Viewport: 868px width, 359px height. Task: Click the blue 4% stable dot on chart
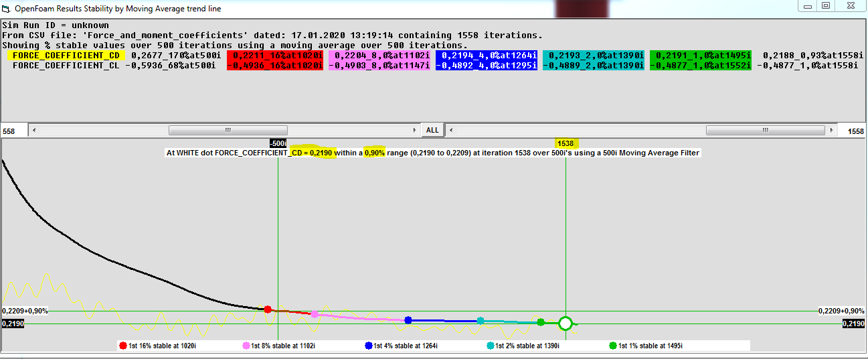click(x=408, y=321)
